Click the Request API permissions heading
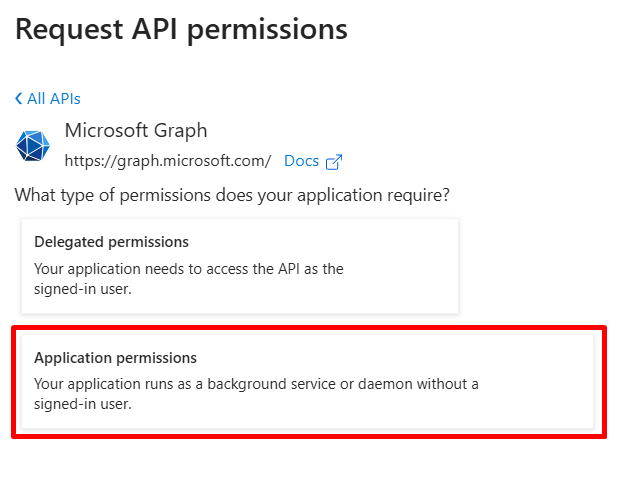This screenshot has width=640, height=493. tap(181, 29)
